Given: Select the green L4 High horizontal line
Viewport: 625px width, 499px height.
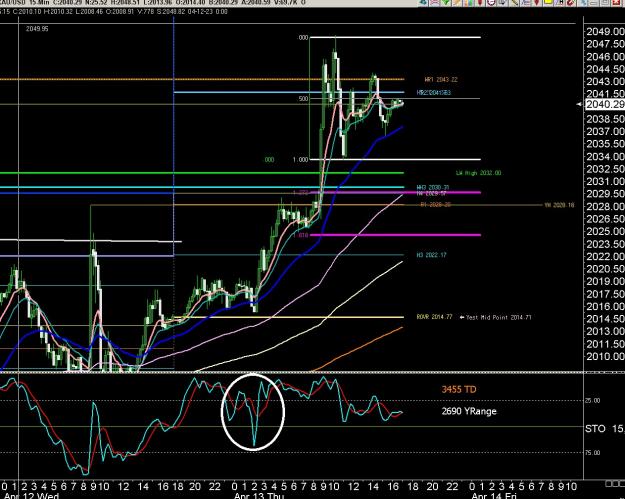Looking at the screenshot, I should point(202,173).
